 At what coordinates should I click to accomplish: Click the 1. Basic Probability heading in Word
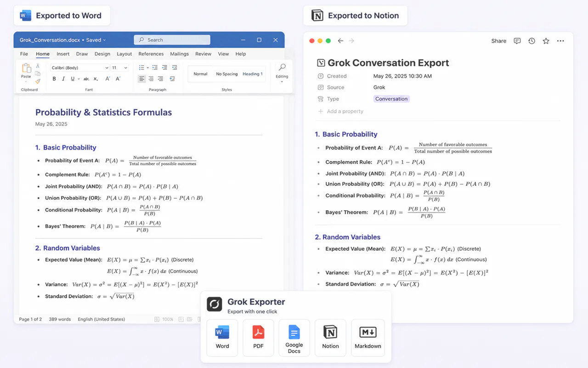point(66,148)
